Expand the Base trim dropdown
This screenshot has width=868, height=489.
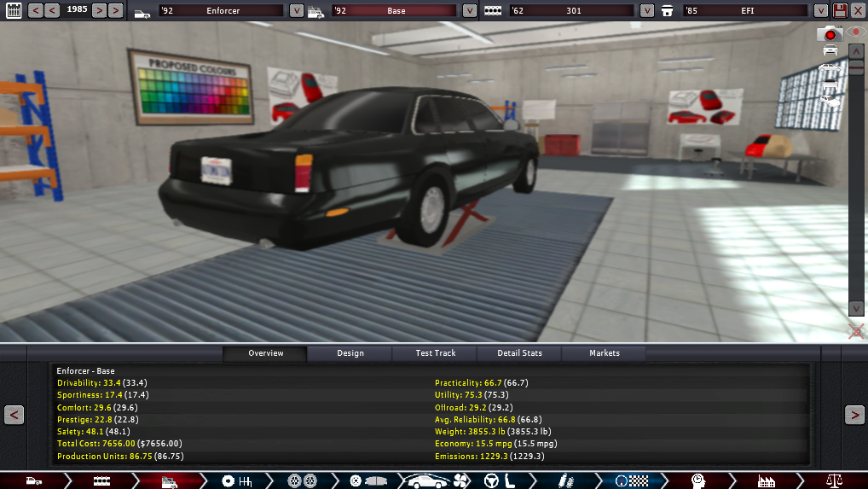470,10
